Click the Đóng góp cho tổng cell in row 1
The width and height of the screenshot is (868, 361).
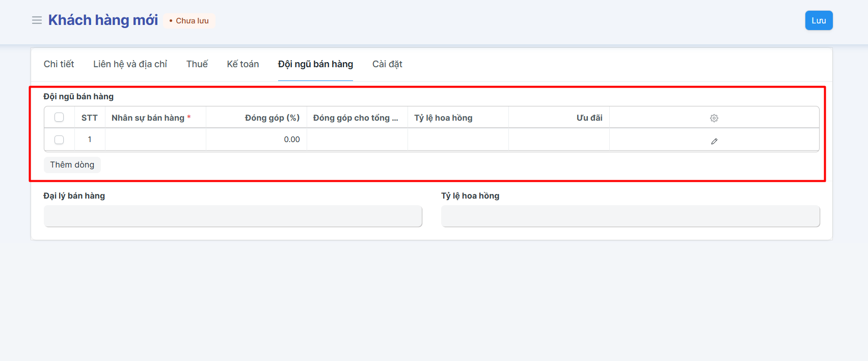(357, 140)
